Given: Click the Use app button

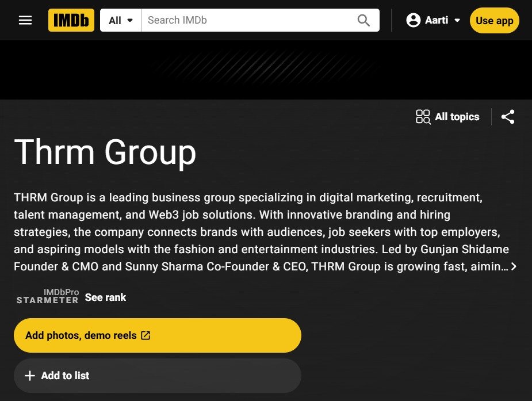Looking at the screenshot, I should (x=493, y=20).
